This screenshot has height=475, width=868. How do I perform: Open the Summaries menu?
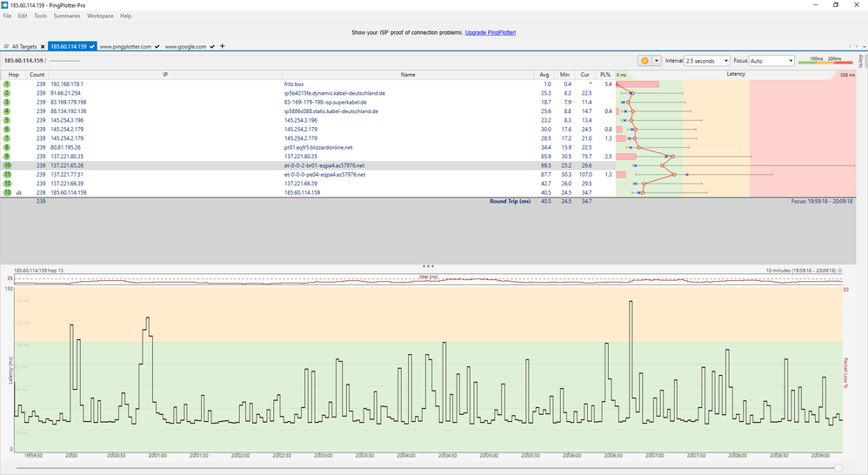tap(66, 16)
